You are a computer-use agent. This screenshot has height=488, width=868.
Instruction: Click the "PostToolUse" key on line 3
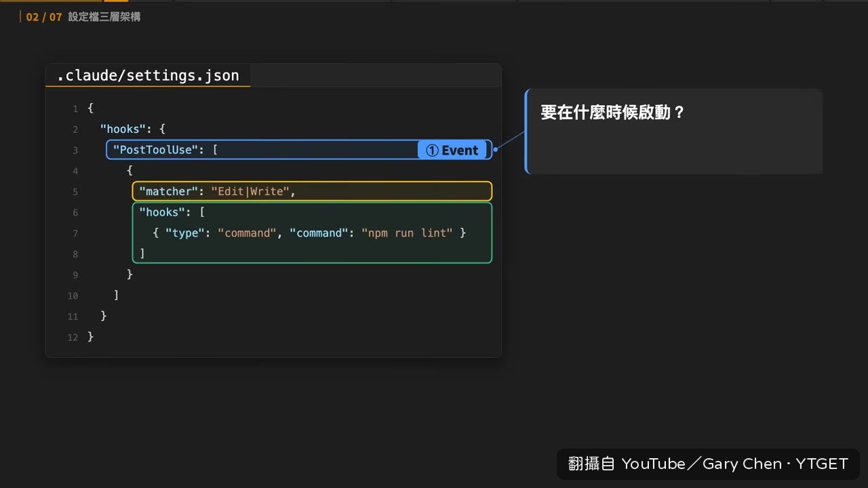[155, 150]
